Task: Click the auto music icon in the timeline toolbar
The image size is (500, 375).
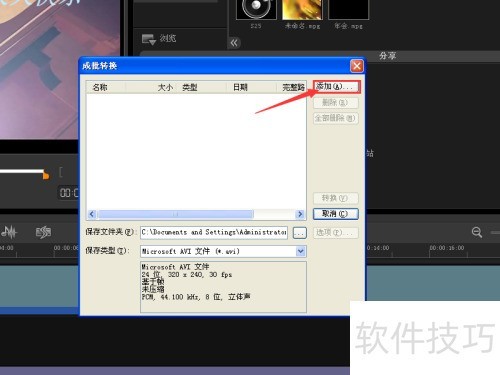Action: point(43,232)
